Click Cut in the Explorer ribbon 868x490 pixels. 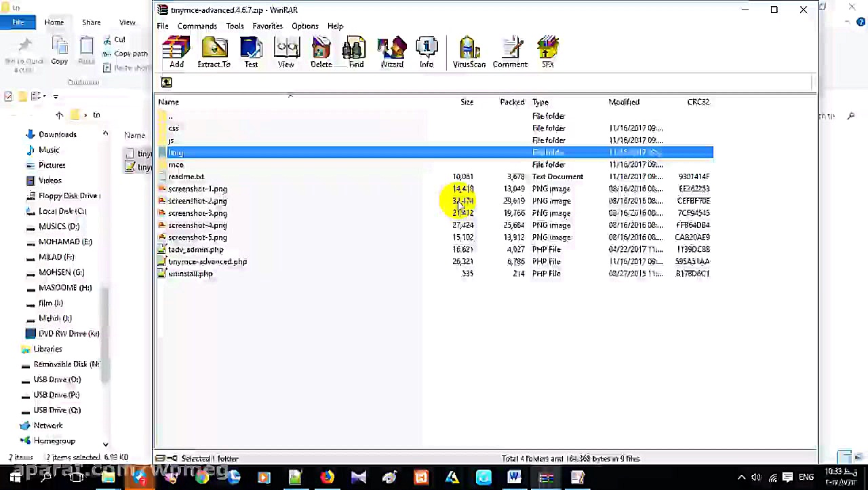(115, 40)
